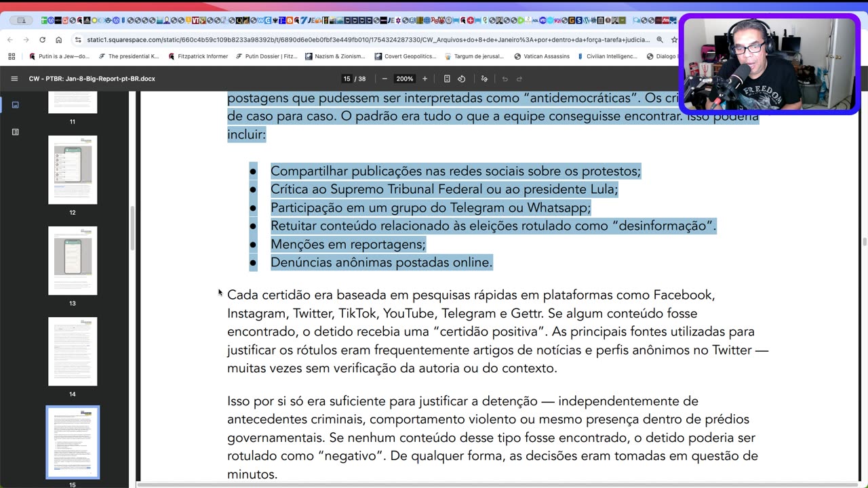Image resolution: width=868 pixels, height=488 pixels.
Task: Open the bookmarks bar apps grid
Action: (12, 56)
